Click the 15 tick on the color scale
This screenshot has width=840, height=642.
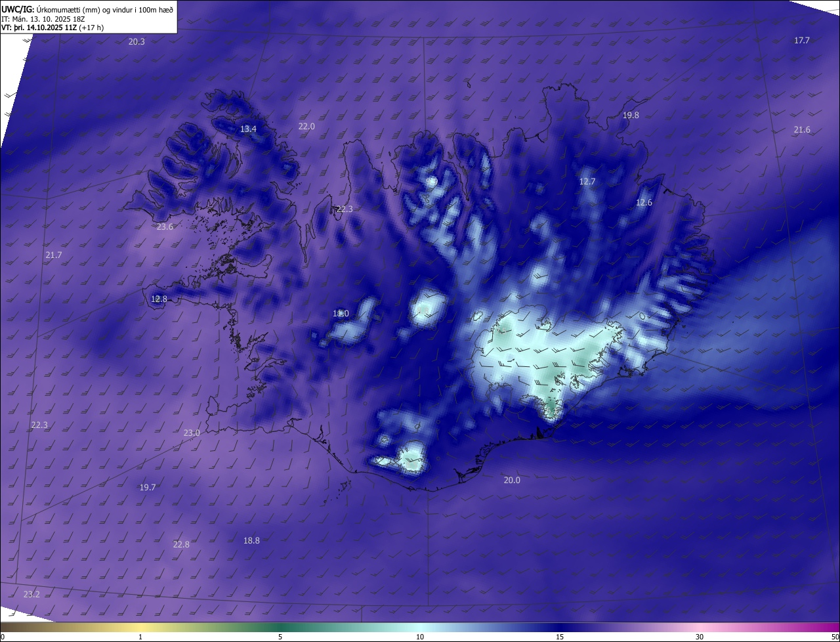[x=560, y=637]
